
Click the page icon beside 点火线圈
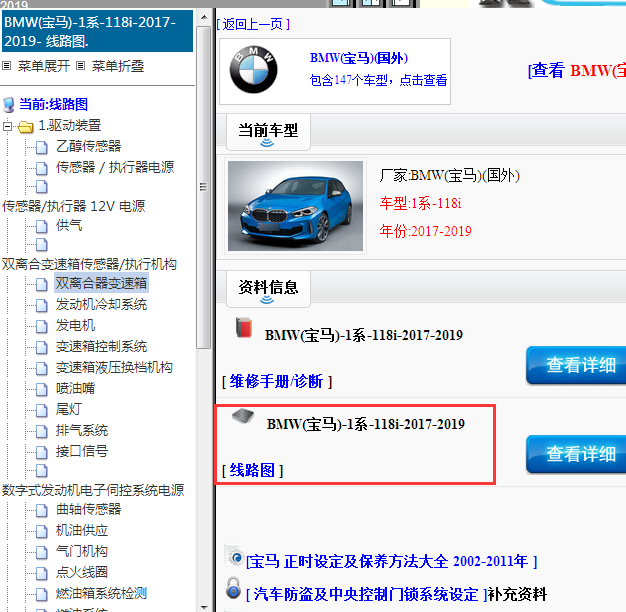point(42,573)
